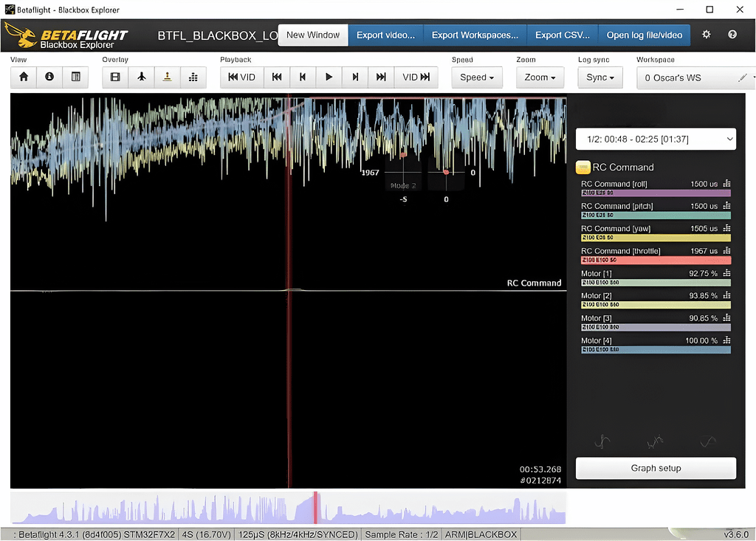Click the v3.6.0 version label
Viewport: 756px width, 541px height.
(736, 534)
